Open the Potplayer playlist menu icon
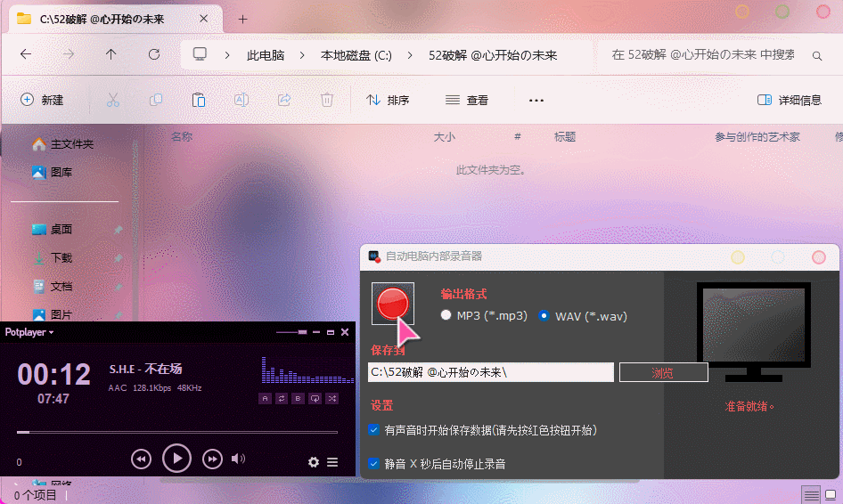Screen dimensions: 843x504 (x=332, y=462)
